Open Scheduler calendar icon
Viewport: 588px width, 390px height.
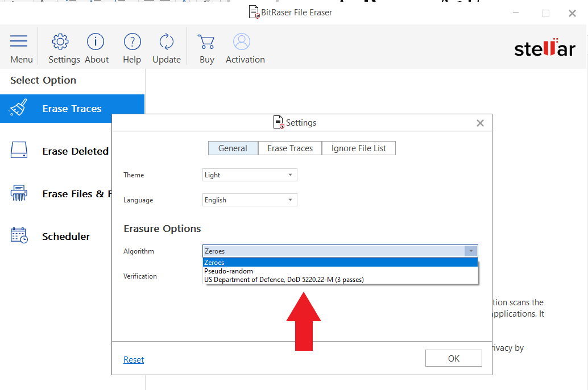pos(19,235)
